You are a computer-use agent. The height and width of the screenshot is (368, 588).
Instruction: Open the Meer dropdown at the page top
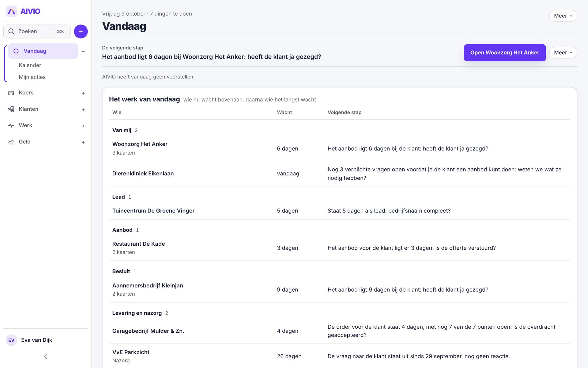[563, 16]
